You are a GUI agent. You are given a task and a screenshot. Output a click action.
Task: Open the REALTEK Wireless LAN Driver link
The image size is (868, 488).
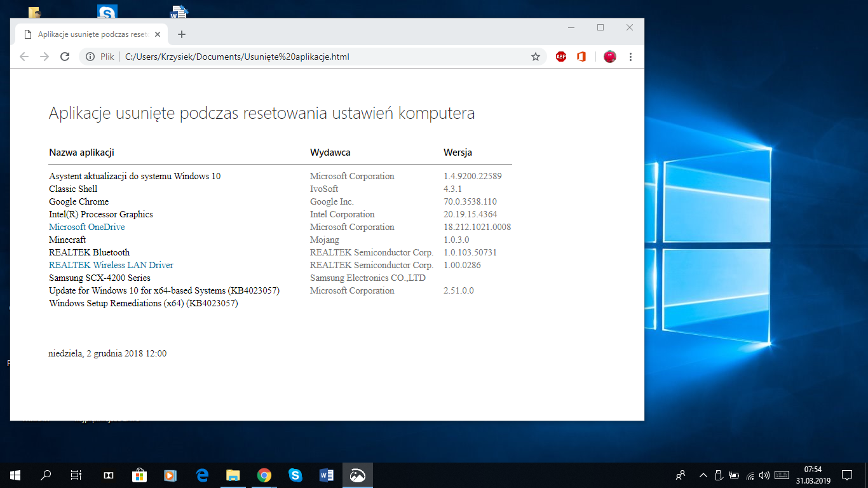point(111,265)
